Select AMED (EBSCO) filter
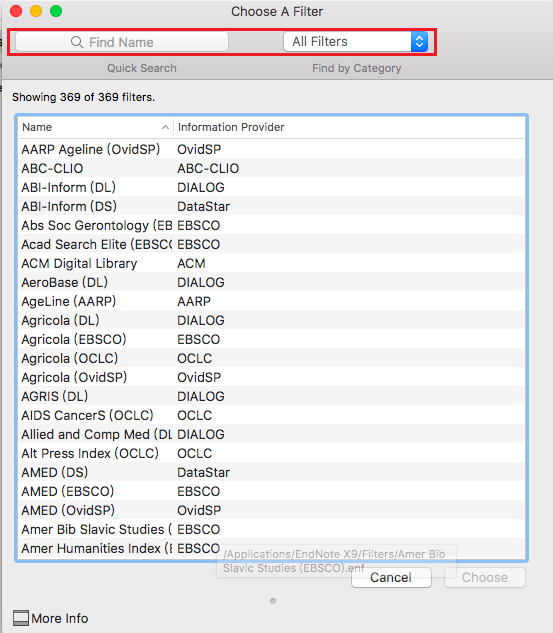553x633 pixels. pos(271,491)
